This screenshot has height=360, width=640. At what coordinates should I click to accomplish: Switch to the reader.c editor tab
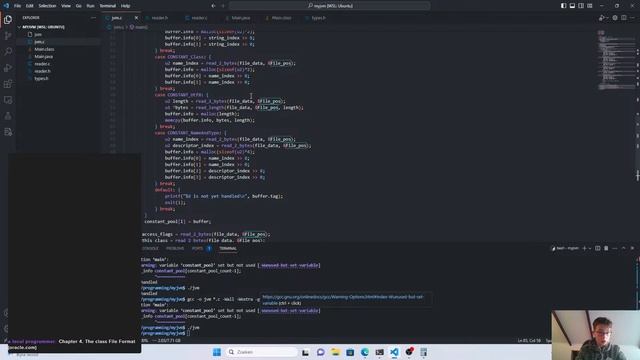199,18
